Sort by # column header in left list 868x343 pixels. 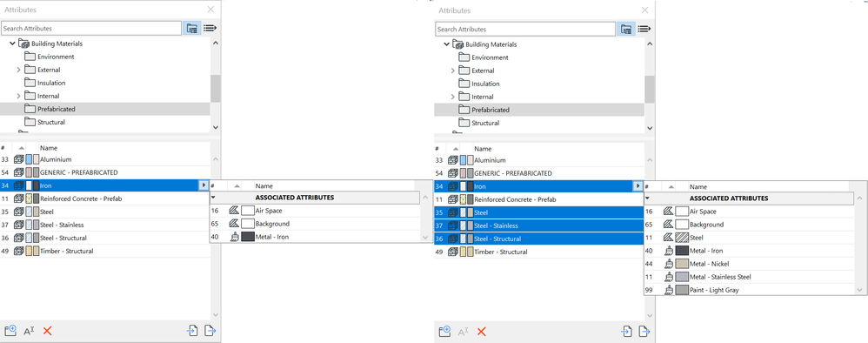pyautogui.click(x=3, y=148)
